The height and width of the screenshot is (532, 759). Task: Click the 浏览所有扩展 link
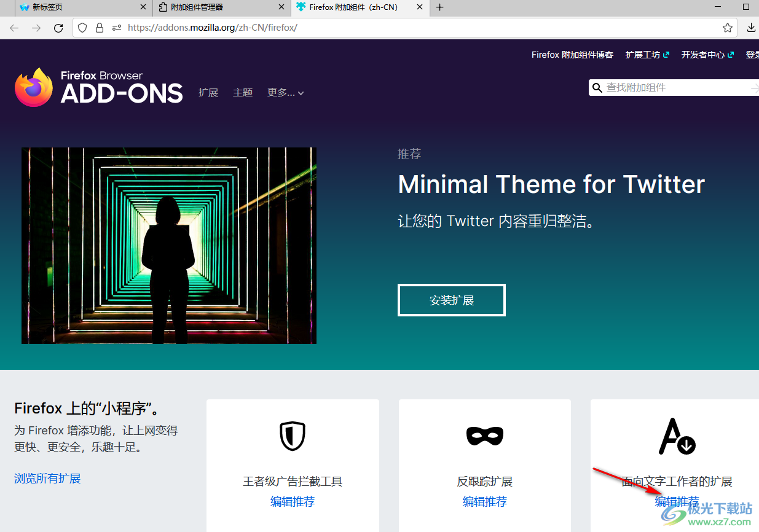click(47, 478)
